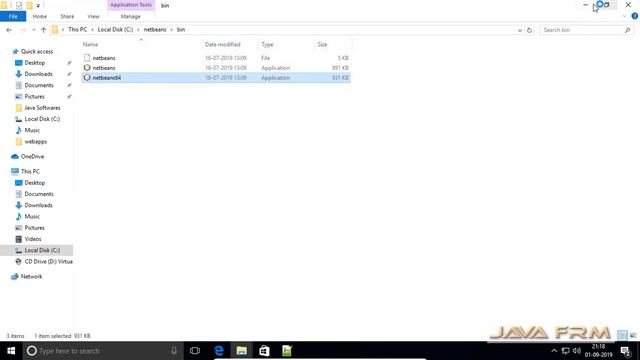Viewport: 640px width, 360px height.
Task: Open Microsoft Store from taskbar
Action: coord(264,351)
